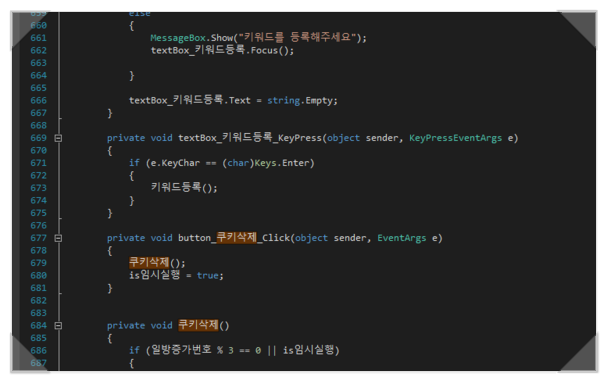Viewport: 608px width, 383px height.
Task: Click highlighted 쿠키삭제 in button_쿠키삭제_Click
Action: click(x=236, y=237)
